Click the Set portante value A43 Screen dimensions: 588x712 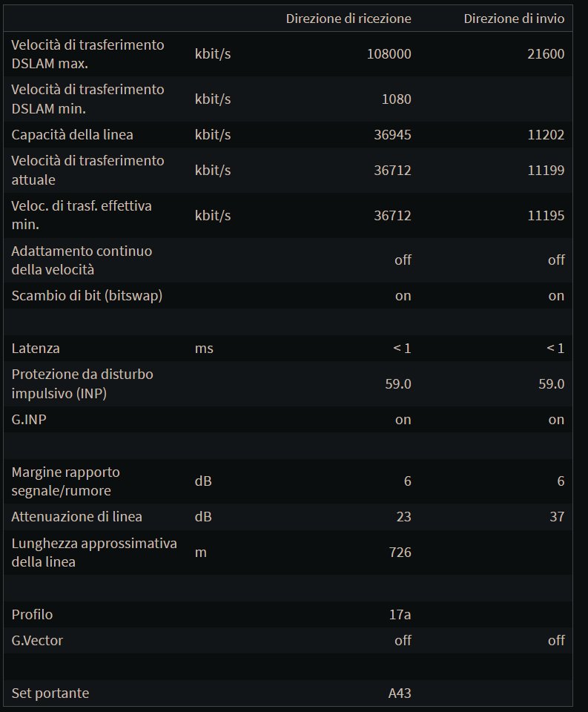(x=400, y=693)
